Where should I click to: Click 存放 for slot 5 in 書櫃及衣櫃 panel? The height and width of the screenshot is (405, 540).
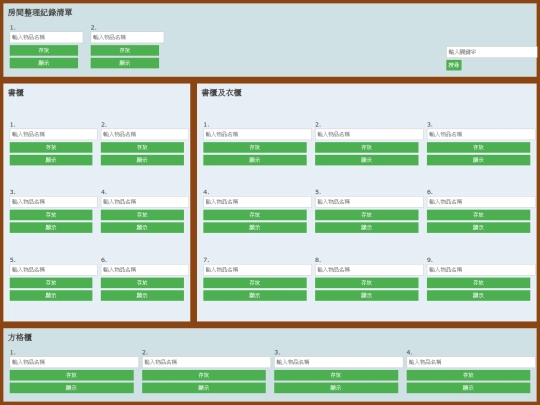[x=367, y=215]
